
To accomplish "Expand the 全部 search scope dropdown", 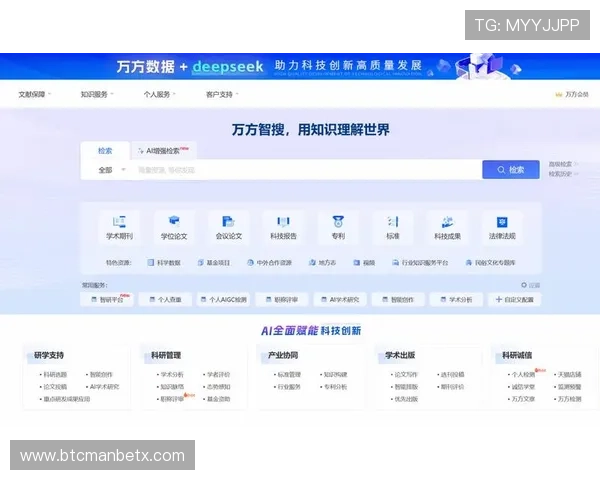I will pyautogui.click(x=111, y=170).
